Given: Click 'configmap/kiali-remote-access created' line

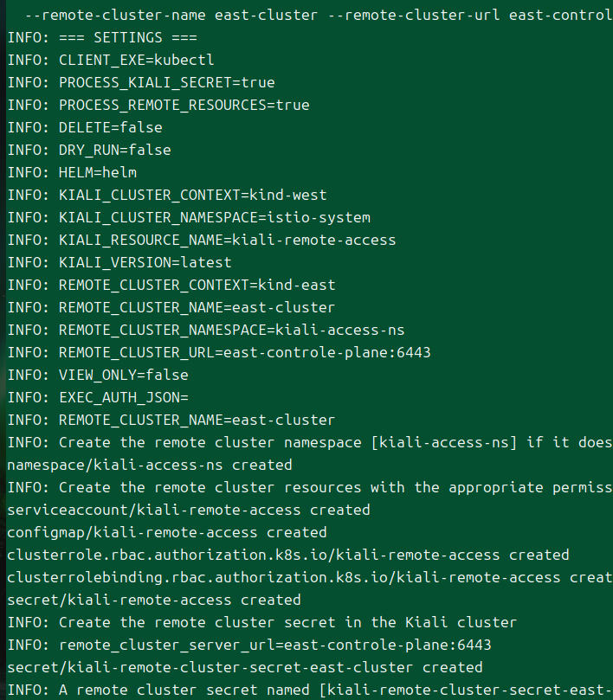Looking at the screenshot, I should click(166, 533).
